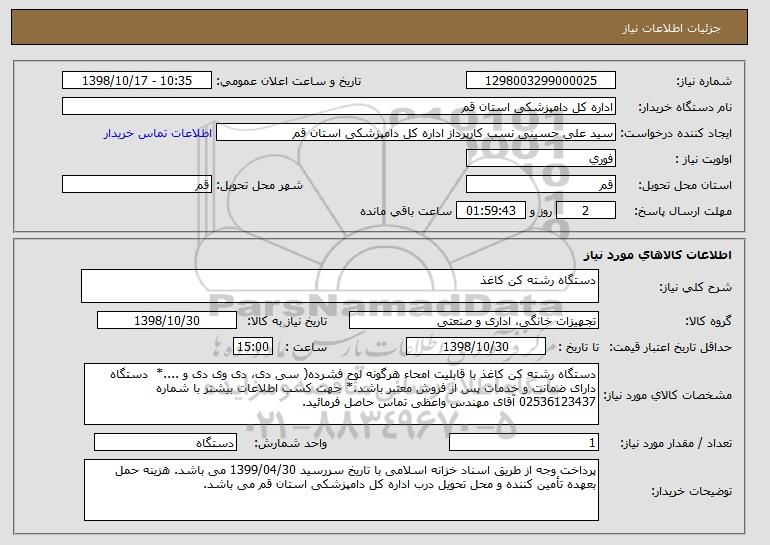Select the announcement date field 1398/10/17 - 10:35
Screen dimensions: 770x545
tap(137, 81)
